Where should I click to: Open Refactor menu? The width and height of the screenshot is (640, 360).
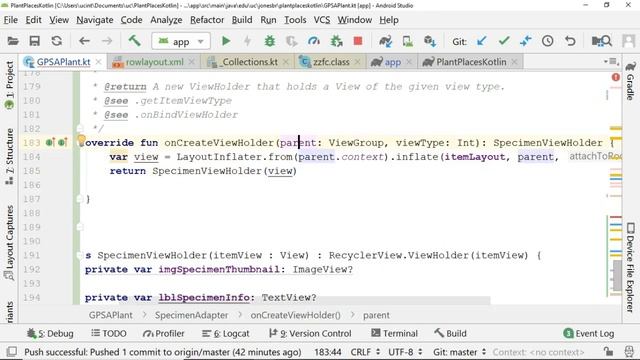(x=207, y=20)
